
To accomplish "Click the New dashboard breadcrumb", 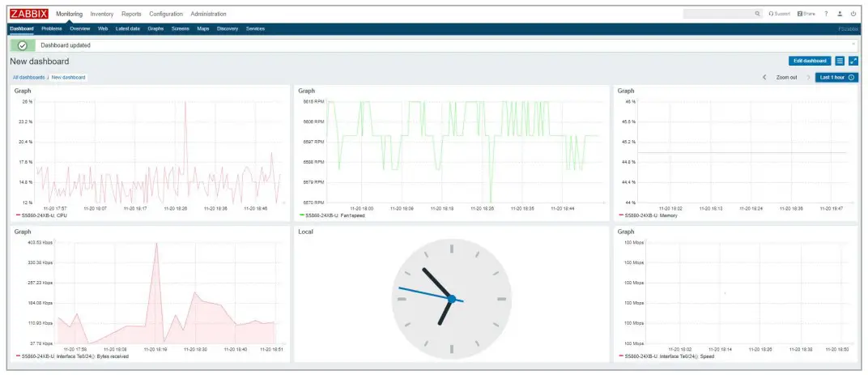I will 69,78.
